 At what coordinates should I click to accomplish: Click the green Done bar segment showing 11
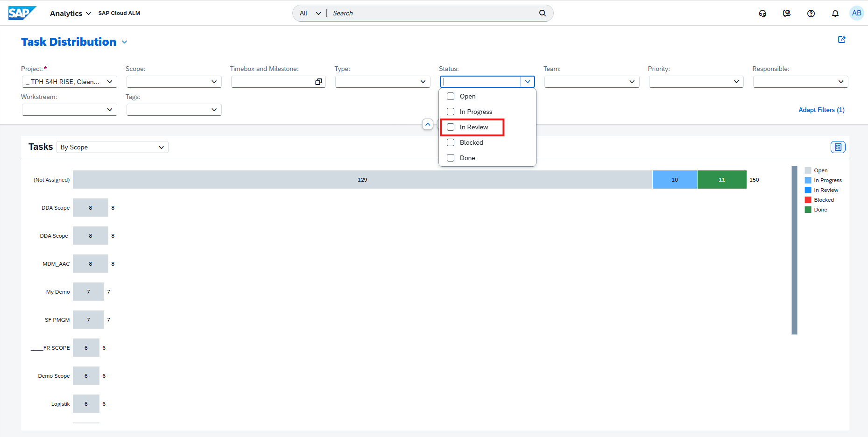[722, 180]
